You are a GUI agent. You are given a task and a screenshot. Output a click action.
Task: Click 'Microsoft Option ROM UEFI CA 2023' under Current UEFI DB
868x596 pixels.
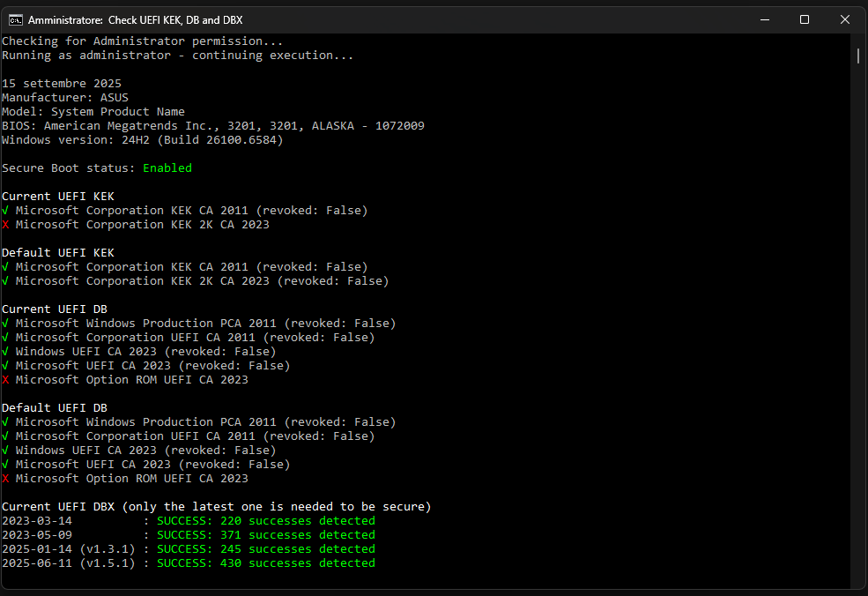(x=132, y=380)
